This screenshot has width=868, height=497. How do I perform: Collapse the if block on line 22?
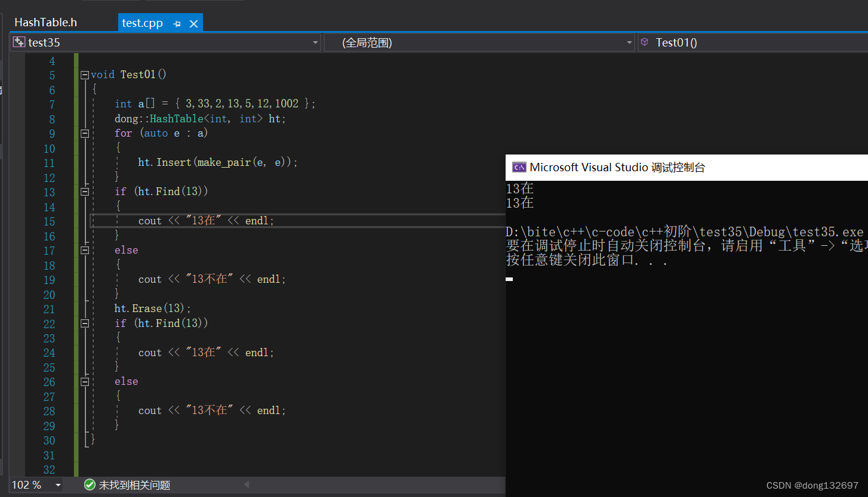point(85,323)
